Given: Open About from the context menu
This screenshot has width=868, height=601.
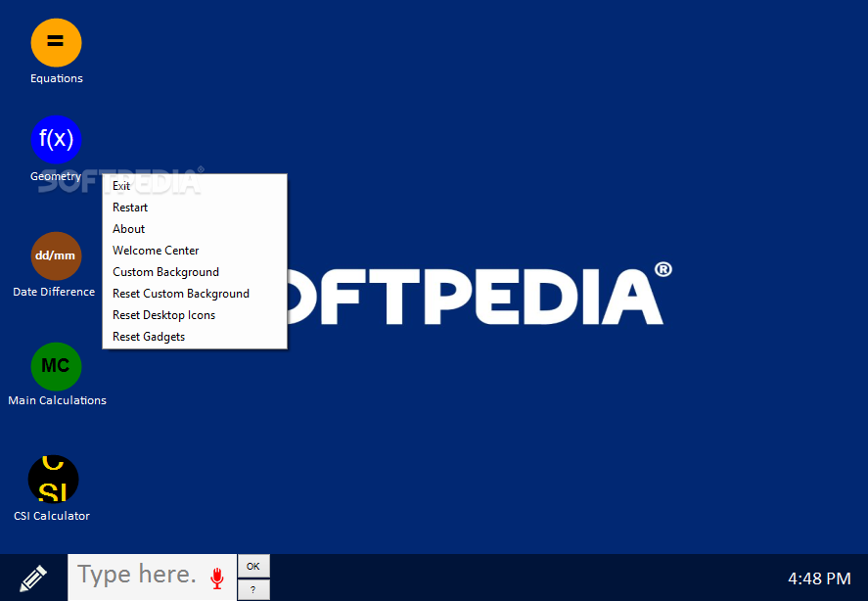Looking at the screenshot, I should [195, 229].
